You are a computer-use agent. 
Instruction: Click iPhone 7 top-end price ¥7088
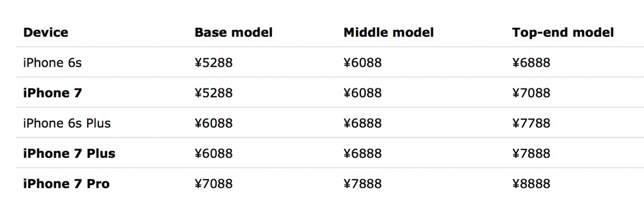point(531,93)
